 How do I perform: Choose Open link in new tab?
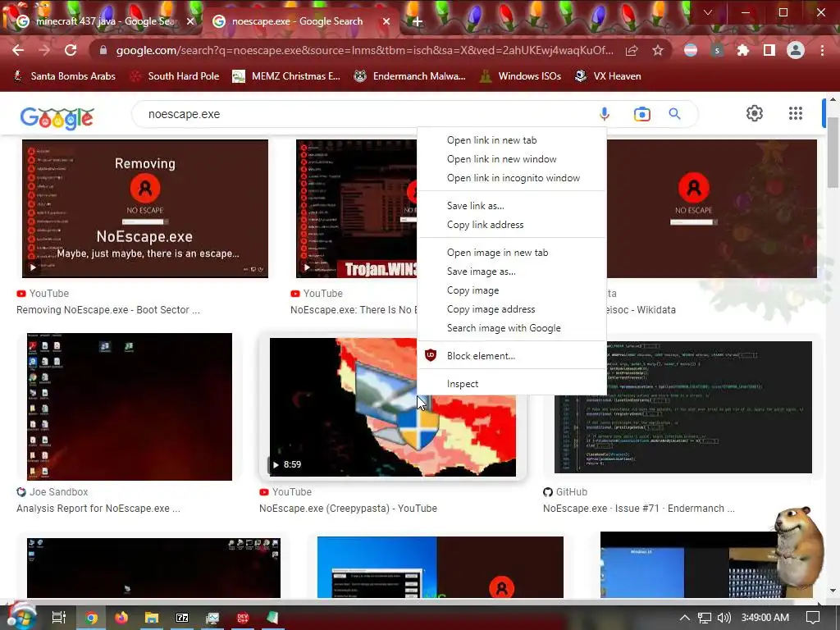pos(512,140)
